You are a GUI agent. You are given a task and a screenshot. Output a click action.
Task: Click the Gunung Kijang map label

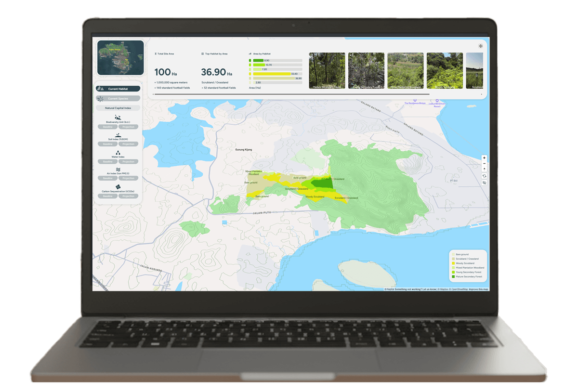244,150
